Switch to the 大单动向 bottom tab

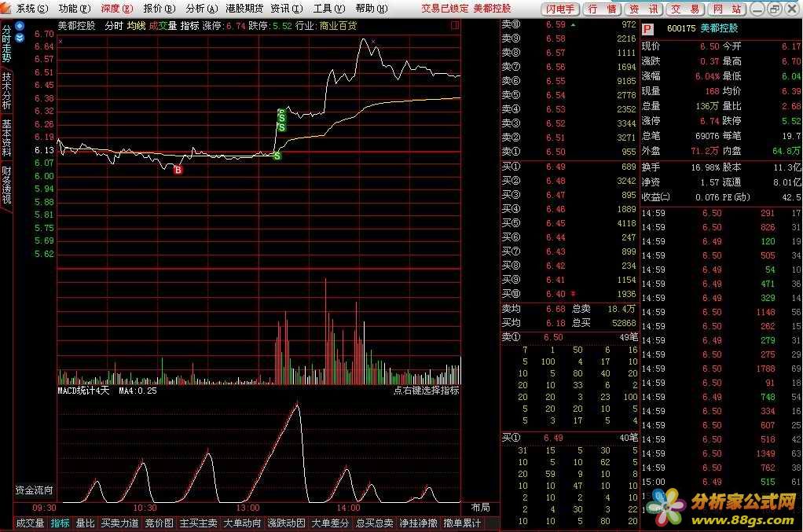242,523
